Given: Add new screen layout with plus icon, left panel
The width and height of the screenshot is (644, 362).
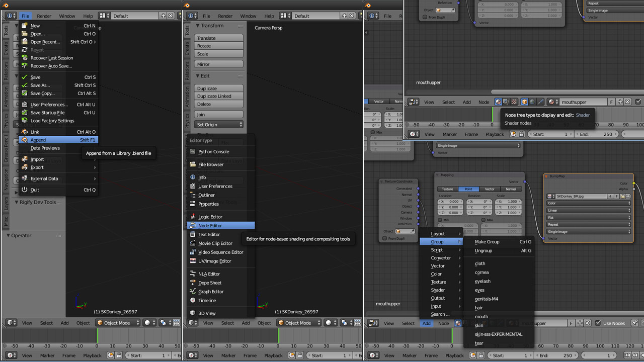Looking at the screenshot, I should coord(163,16).
